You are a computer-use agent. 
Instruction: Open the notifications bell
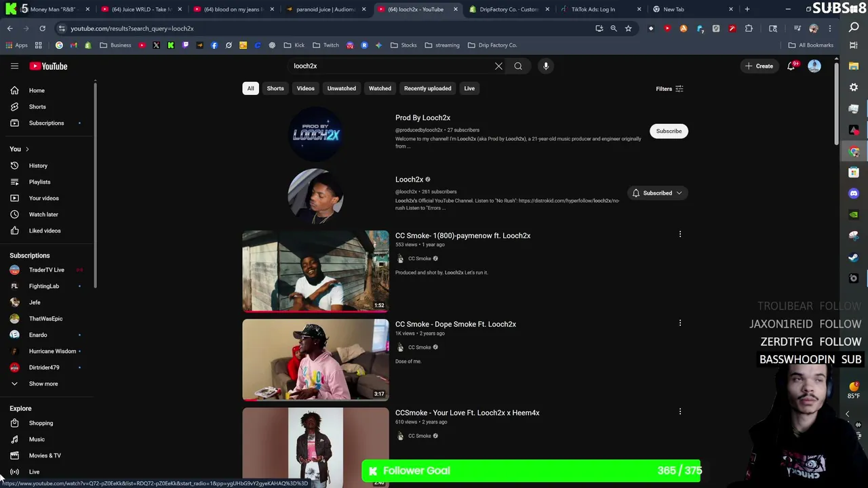tap(791, 66)
